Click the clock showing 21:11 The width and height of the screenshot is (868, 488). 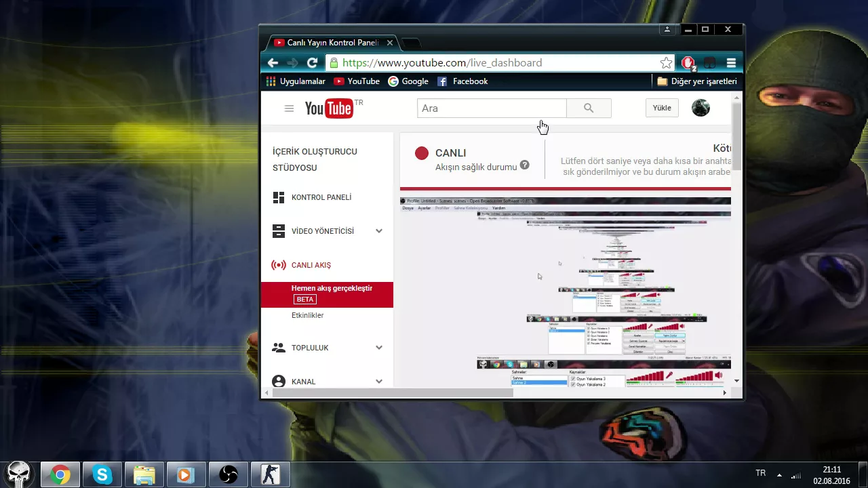tap(831, 469)
